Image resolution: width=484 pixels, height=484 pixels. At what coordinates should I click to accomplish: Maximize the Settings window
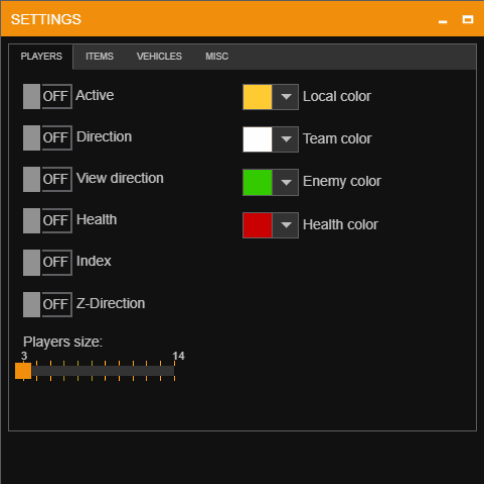pyautogui.click(x=468, y=20)
